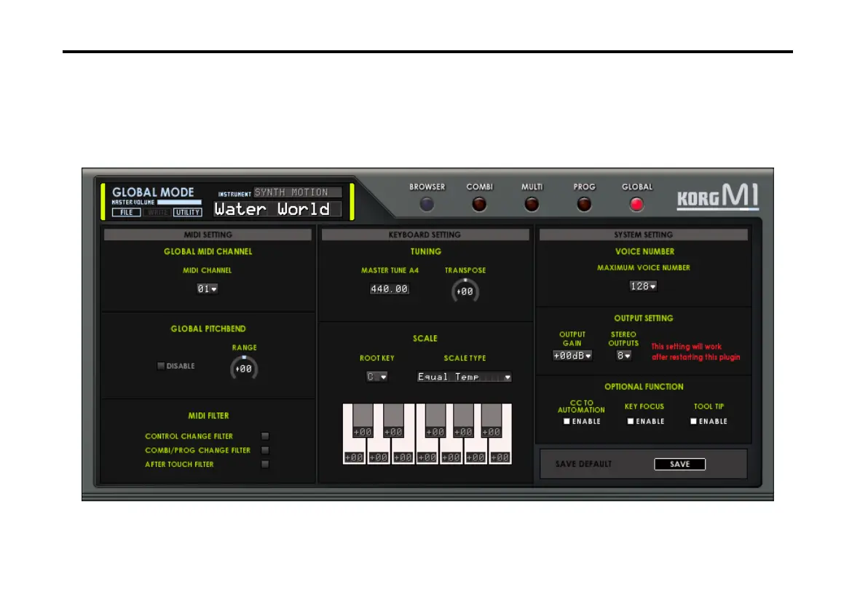Enable the CC to Automation checkbox
This screenshot has width=868, height=612.
tap(567, 421)
